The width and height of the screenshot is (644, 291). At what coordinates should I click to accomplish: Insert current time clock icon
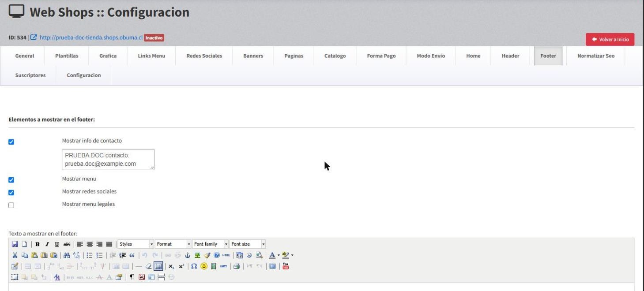pos(249,255)
